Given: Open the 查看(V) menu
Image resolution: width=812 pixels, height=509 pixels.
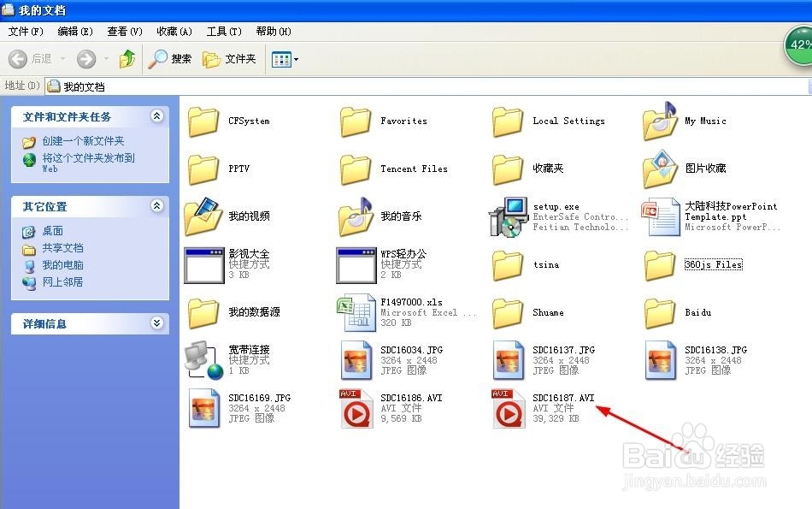Looking at the screenshot, I should click(x=124, y=32).
